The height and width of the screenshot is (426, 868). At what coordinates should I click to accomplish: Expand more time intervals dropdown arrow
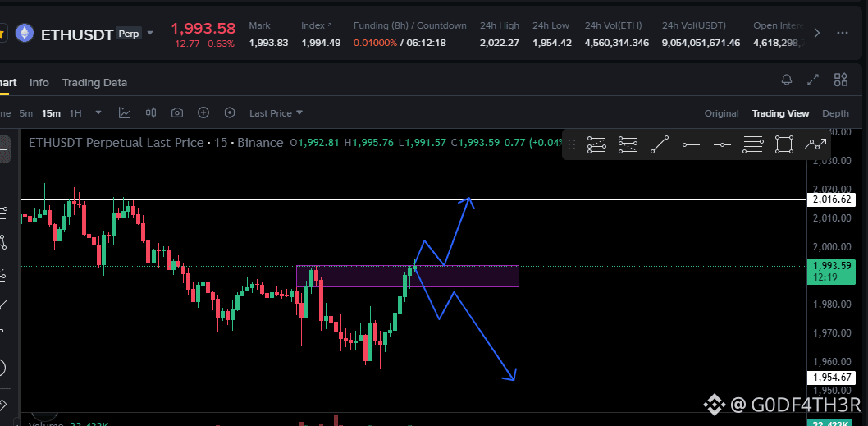(x=98, y=112)
